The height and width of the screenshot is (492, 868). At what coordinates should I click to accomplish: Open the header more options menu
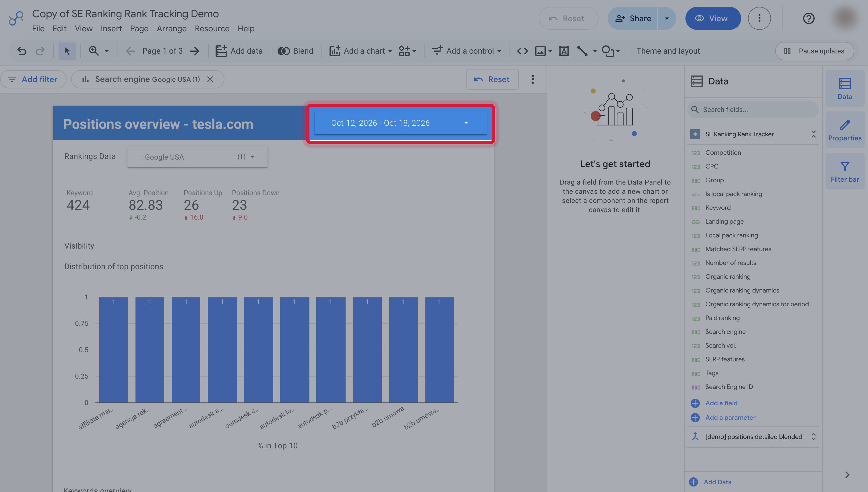(x=759, y=18)
